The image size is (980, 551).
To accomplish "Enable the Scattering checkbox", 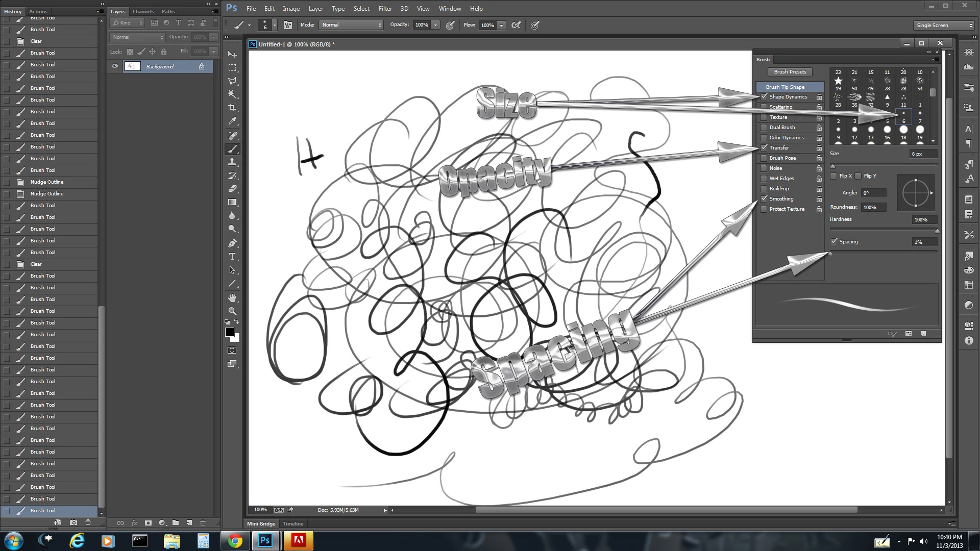I will coord(764,107).
